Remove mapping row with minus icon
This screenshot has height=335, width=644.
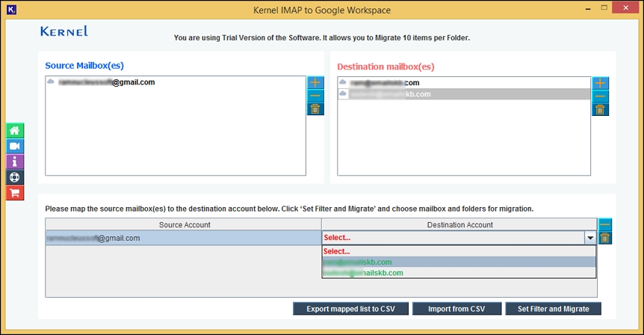605,224
